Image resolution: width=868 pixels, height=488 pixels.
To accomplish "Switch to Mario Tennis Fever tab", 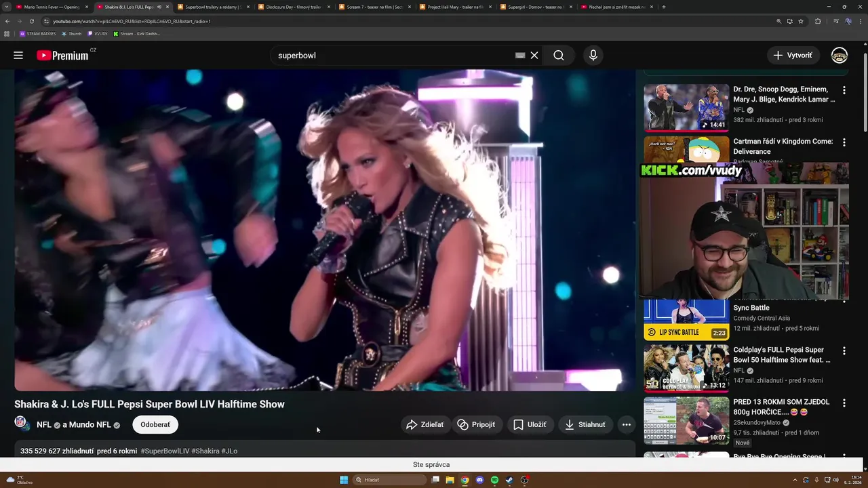I will click(52, 7).
